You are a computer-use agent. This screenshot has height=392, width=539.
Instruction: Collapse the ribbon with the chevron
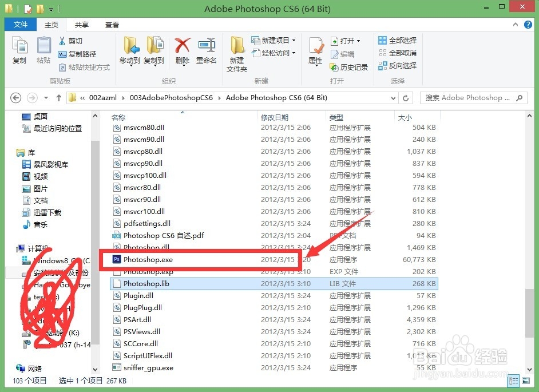click(516, 25)
